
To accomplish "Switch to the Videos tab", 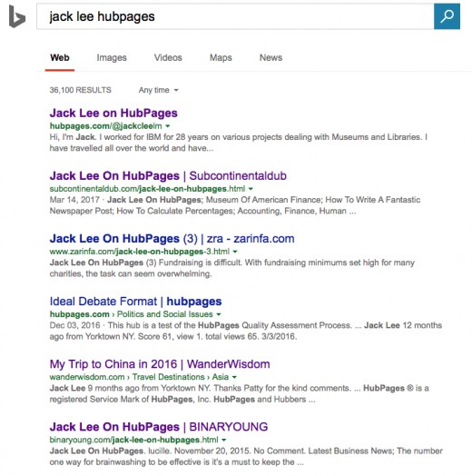I will [168, 57].
